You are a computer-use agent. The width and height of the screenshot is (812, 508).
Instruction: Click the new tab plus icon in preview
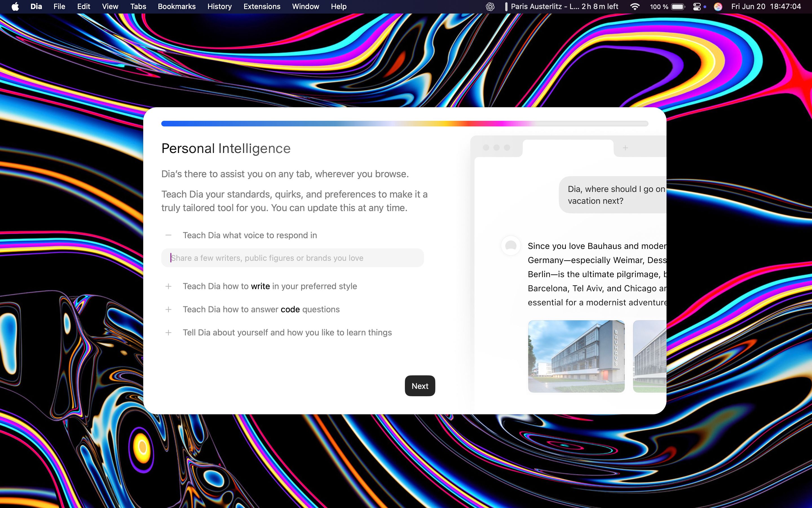625,148
